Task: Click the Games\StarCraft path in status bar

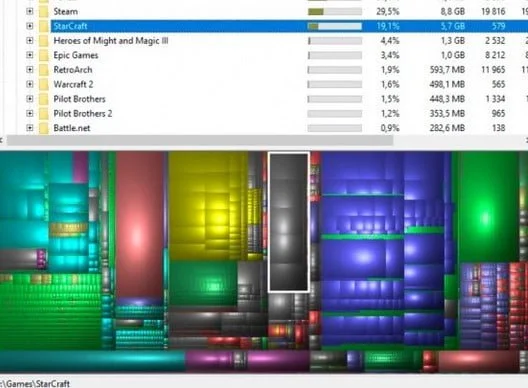Action: pos(35,384)
